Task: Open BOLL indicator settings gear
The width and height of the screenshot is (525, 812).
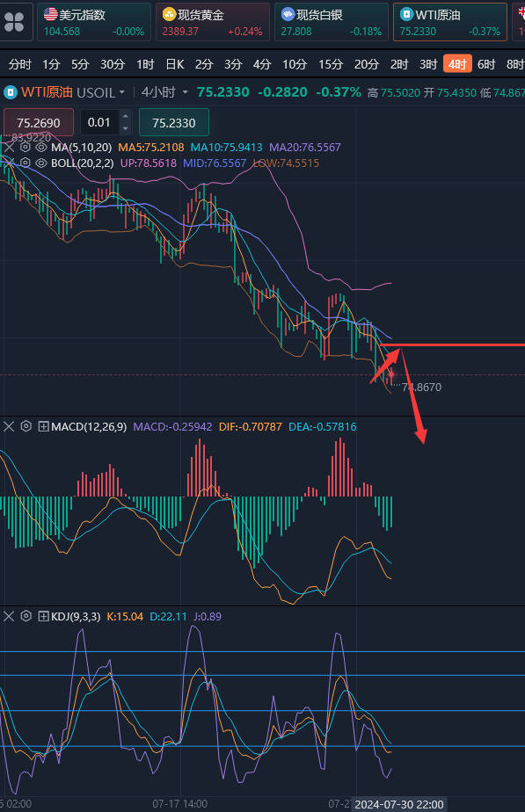Action: [x=25, y=163]
